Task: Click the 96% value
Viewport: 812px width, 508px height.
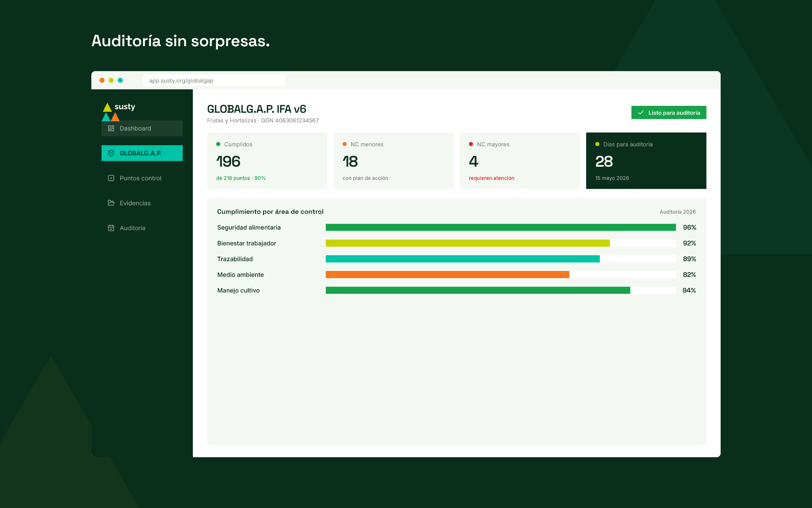Action: [689, 227]
